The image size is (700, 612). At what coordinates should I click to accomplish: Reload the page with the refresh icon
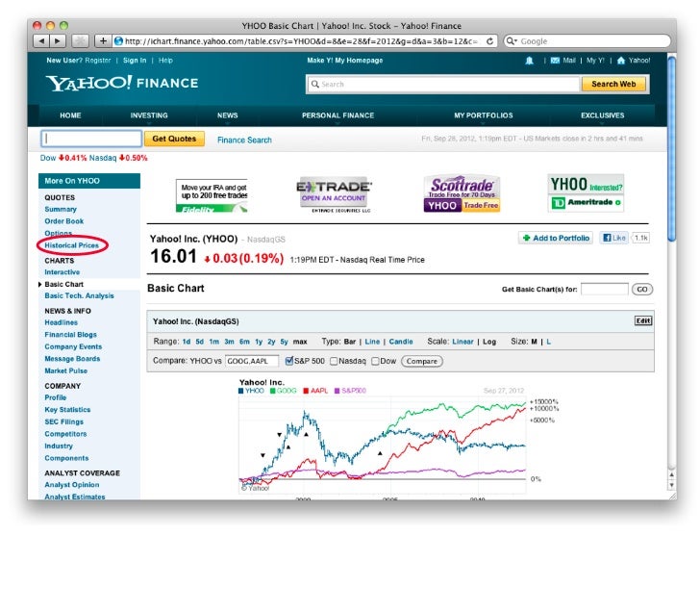tap(489, 41)
